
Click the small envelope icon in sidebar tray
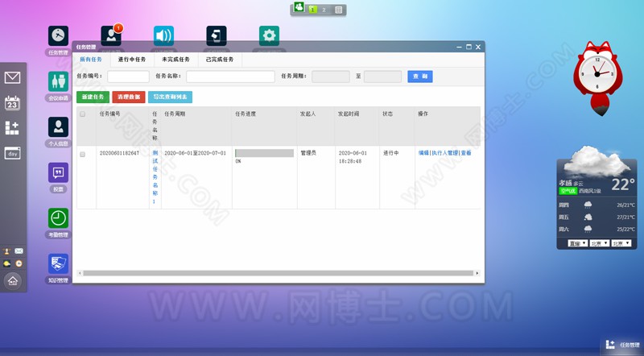19,250
